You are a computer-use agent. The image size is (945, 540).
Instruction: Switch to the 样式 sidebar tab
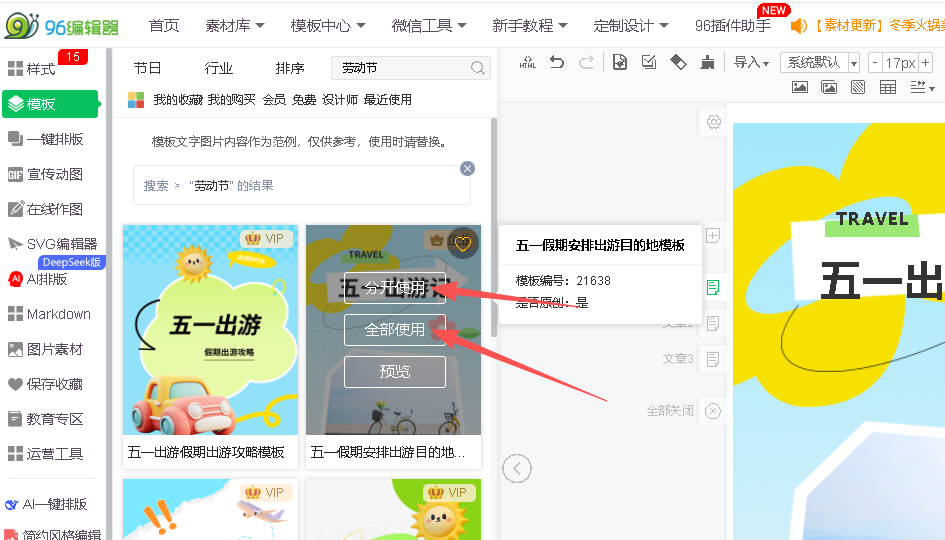coord(41,69)
